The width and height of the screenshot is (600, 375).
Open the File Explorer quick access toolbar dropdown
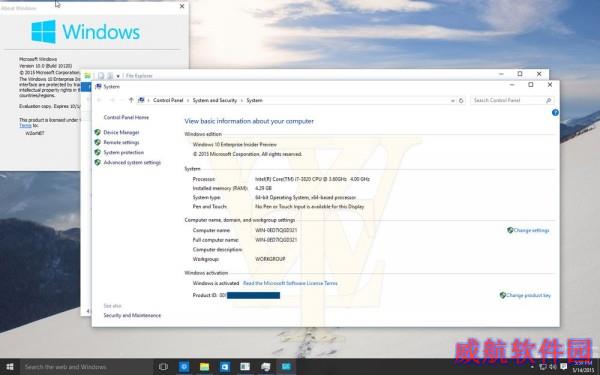pos(118,76)
